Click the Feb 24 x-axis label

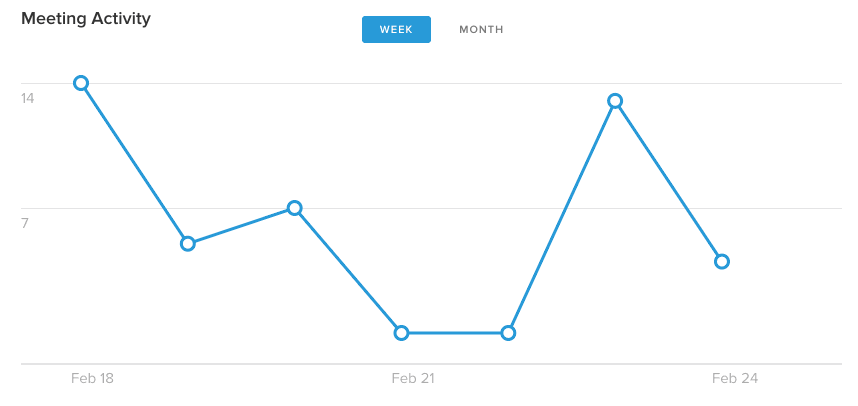(x=734, y=378)
